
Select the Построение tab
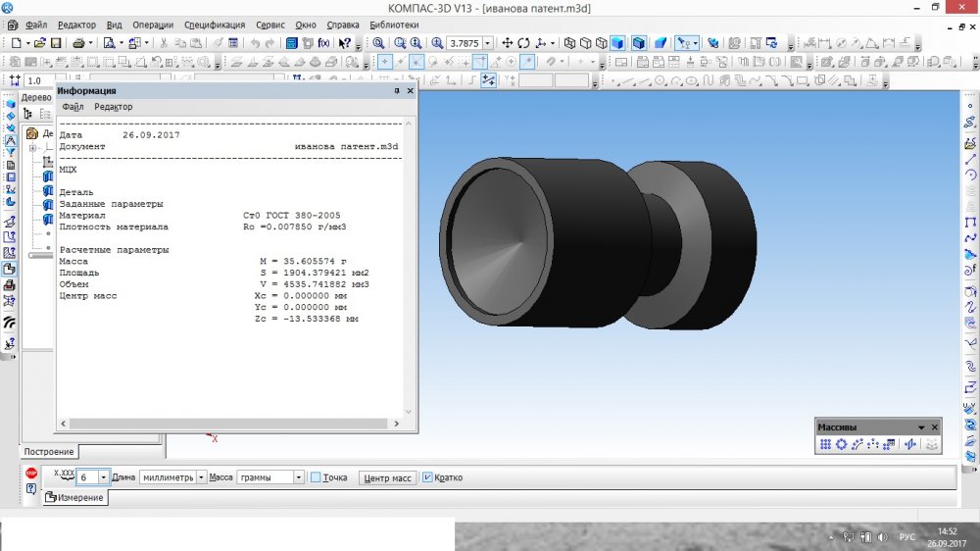coord(49,452)
